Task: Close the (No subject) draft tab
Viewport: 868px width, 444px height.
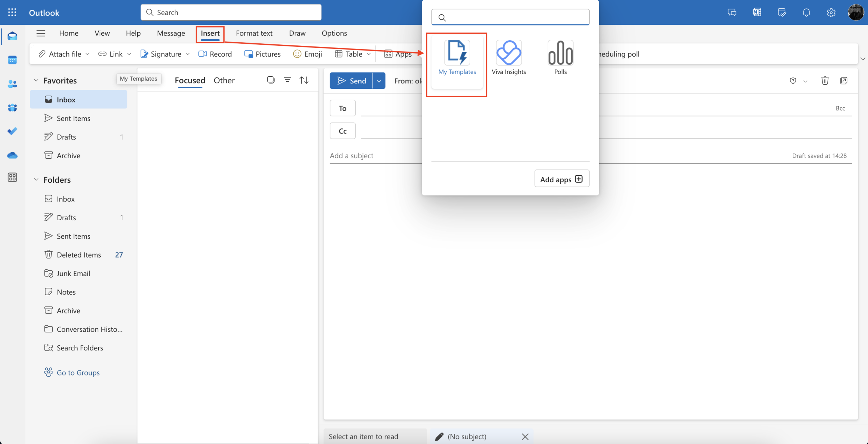Action: (x=525, y=437)
